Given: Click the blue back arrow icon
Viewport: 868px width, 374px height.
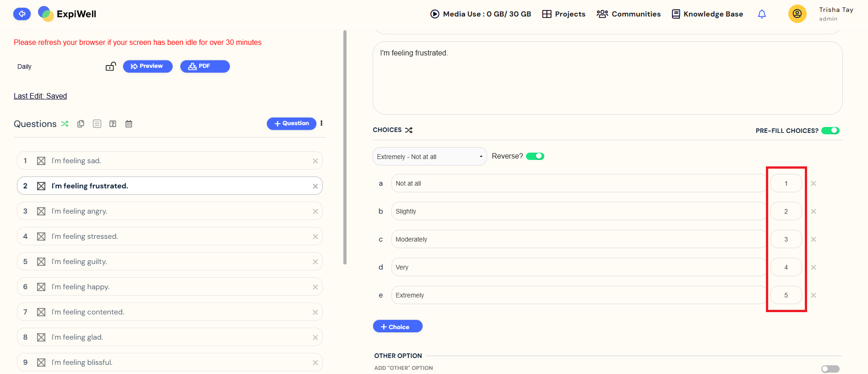Looking at the screenshot, I should tap(22, 14).
